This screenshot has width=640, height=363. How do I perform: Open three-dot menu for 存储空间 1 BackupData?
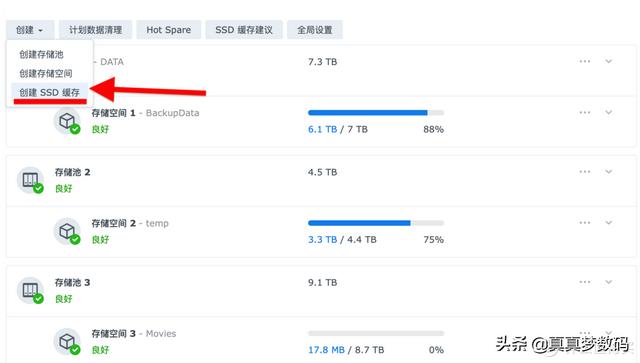584,112
